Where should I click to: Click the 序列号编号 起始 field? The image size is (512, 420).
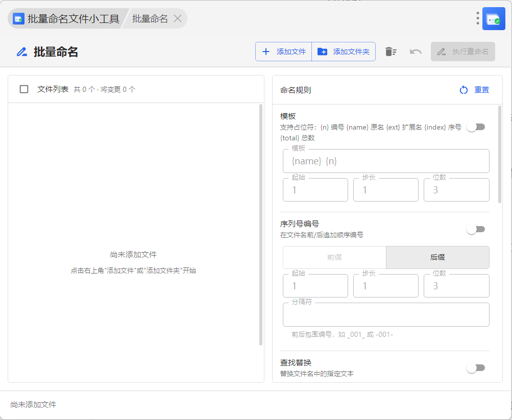[315, 286]
